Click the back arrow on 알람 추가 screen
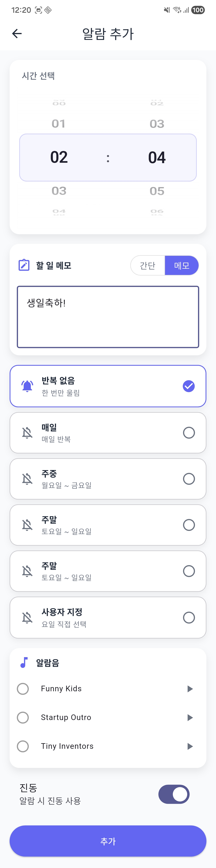 [x=17, y=33]
